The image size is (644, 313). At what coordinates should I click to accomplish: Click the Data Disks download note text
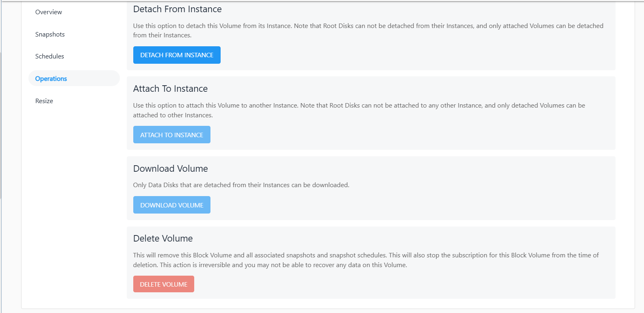(x=241, y=185)
